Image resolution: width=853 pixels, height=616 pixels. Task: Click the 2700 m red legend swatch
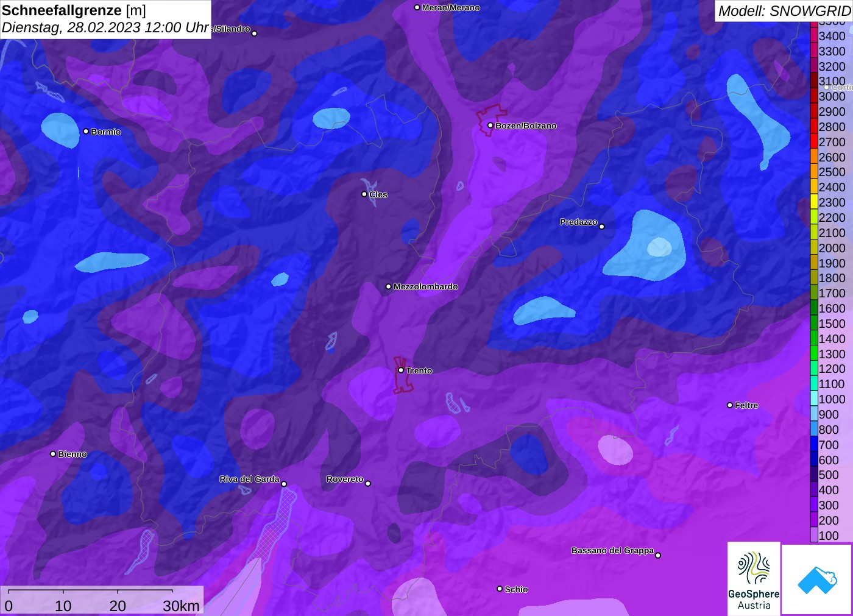(814, 142)
